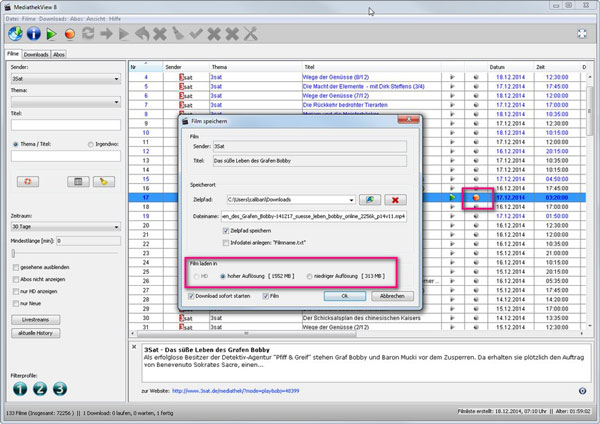Clear filters with the yellow broom button
Screen dimensions: 600x424
tap(104, 181)
